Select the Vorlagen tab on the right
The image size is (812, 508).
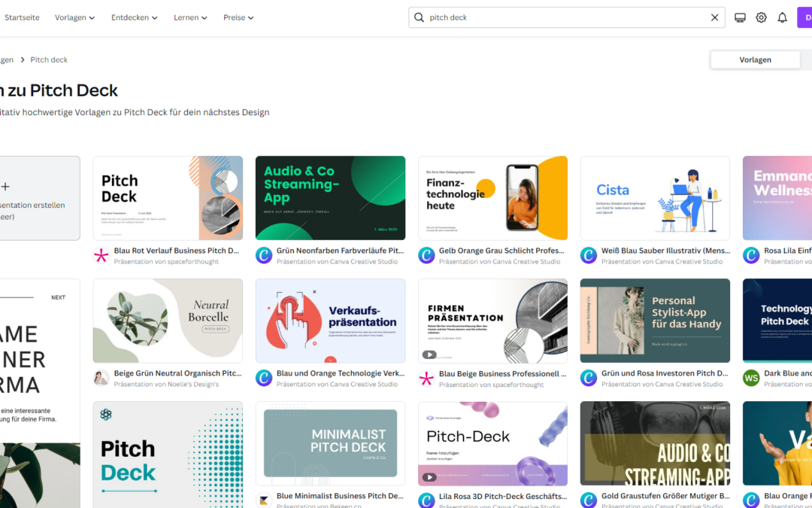pos(755,59)
